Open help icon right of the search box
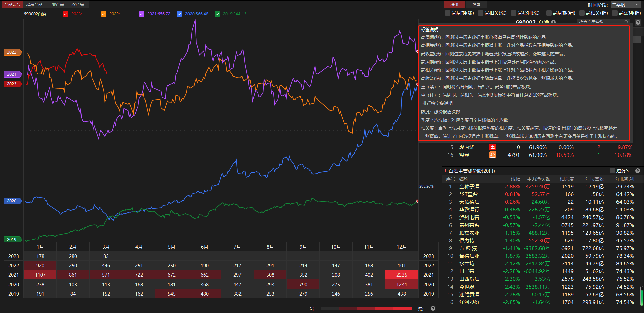 [x=638, y=22]
